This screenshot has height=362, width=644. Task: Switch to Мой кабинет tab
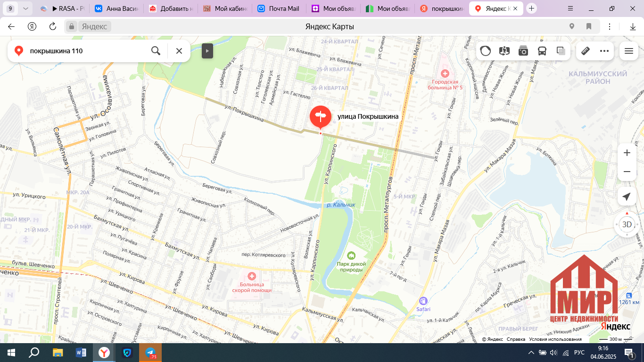225,8
